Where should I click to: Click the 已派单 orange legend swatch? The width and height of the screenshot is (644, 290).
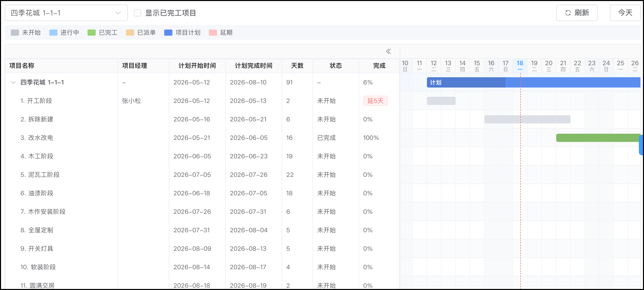[130, 33]
